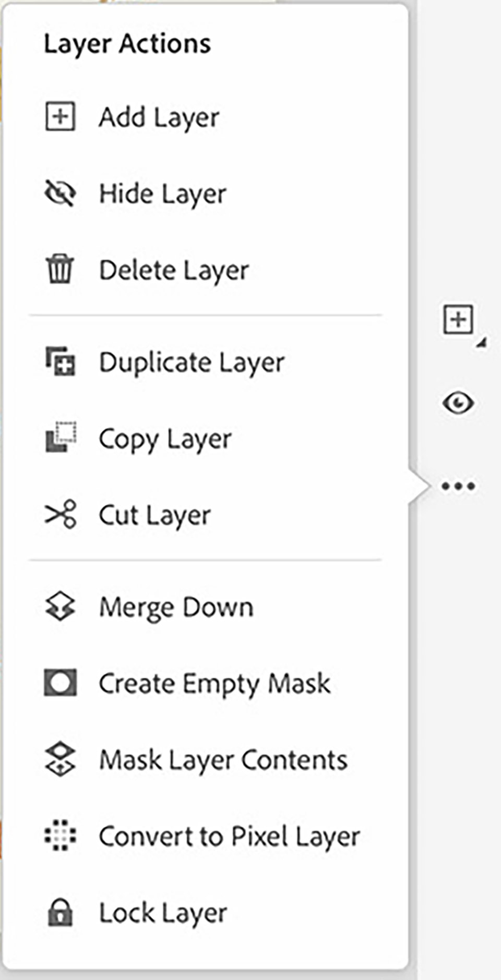Select the Add Layer plus icon
This screenshot has width=501, height=980.
[62, 116]
